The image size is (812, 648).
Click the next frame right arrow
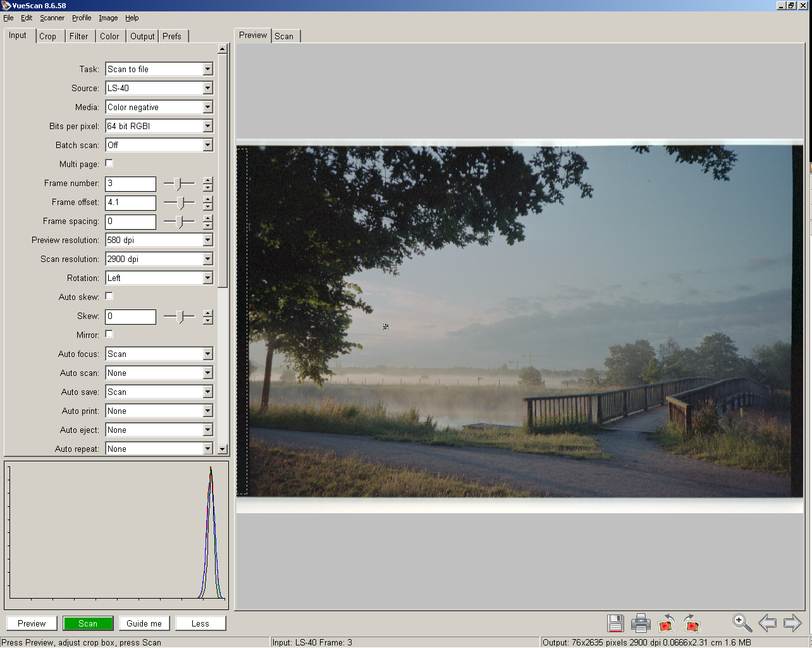point(792,623)
